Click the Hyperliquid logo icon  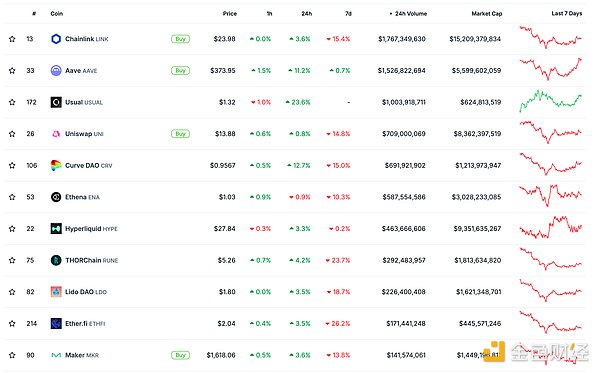point(56,229)
